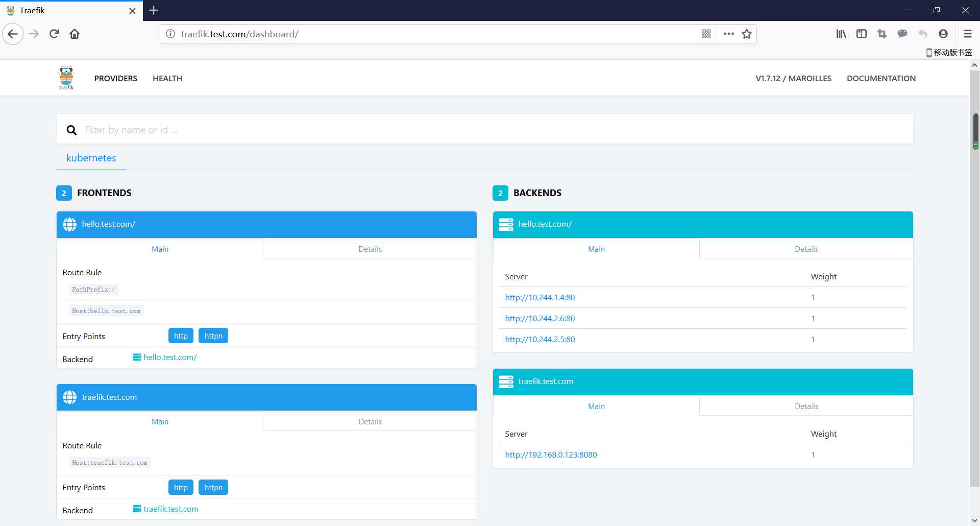Open the account avatar icon
980x526 pixels.
943,34
